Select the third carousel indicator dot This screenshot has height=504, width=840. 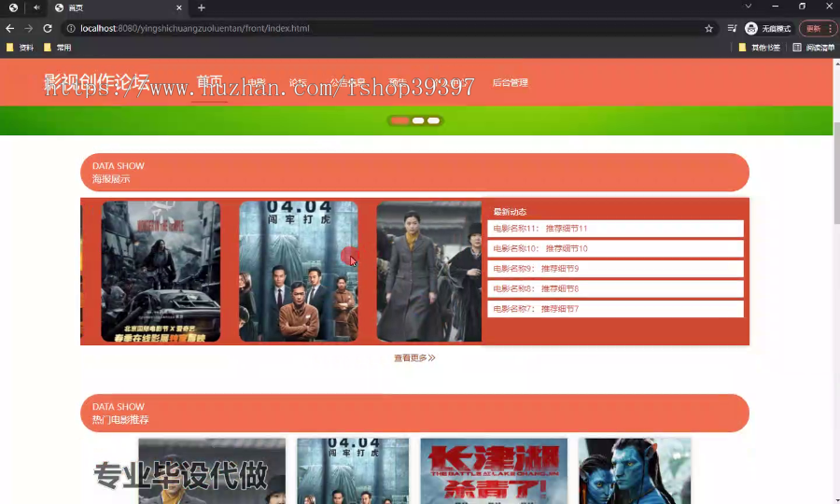coord(433,120)
